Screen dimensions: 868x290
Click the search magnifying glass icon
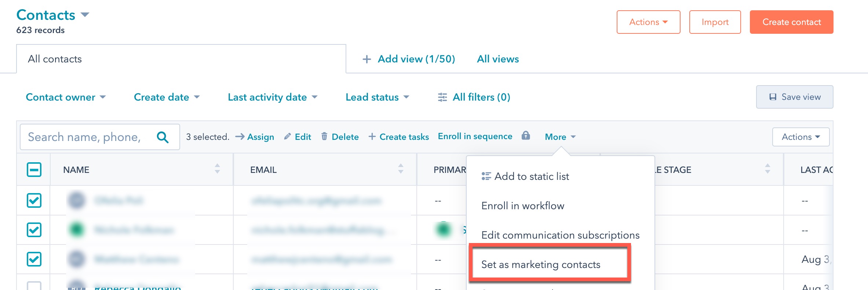[x=163, y=137]
